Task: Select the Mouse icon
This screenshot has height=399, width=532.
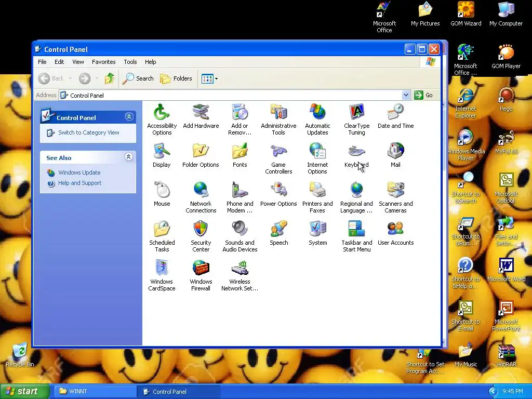Action: coord(162,194)
